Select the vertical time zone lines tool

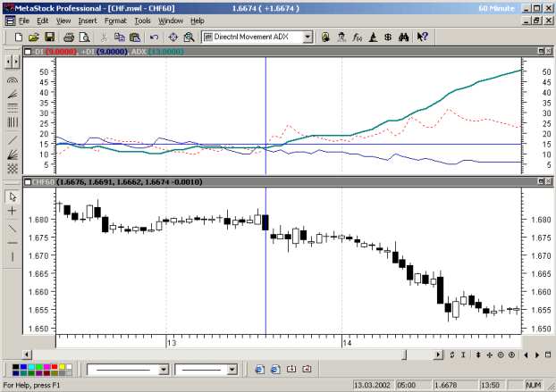point(13,122)
